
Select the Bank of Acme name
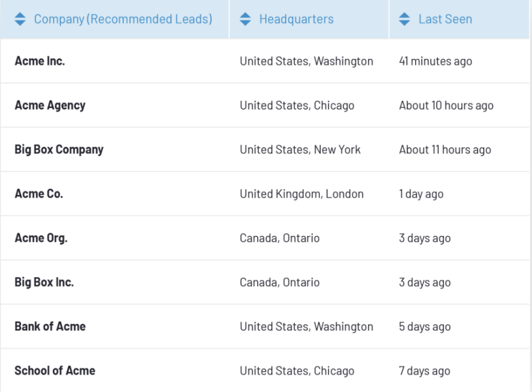[50, 326]
